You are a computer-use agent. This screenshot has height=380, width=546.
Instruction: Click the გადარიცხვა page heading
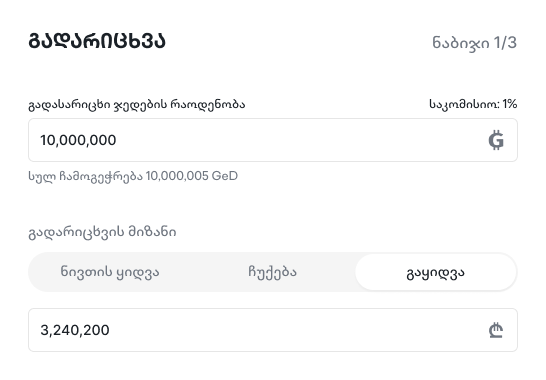(x=97, y=41)
